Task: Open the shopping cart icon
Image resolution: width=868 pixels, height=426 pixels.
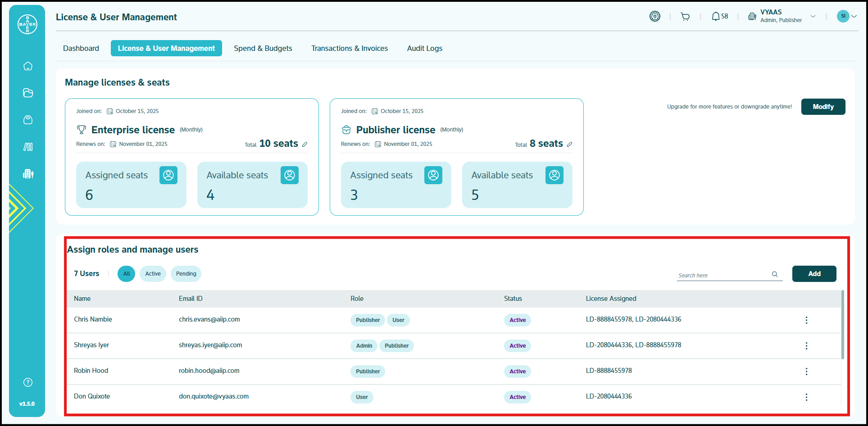Action: (685, 17)
